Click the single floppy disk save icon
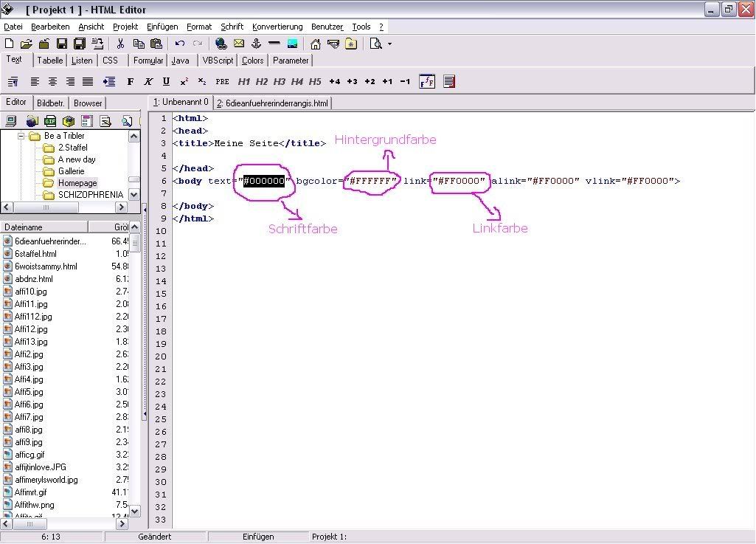 coord(62,44)
